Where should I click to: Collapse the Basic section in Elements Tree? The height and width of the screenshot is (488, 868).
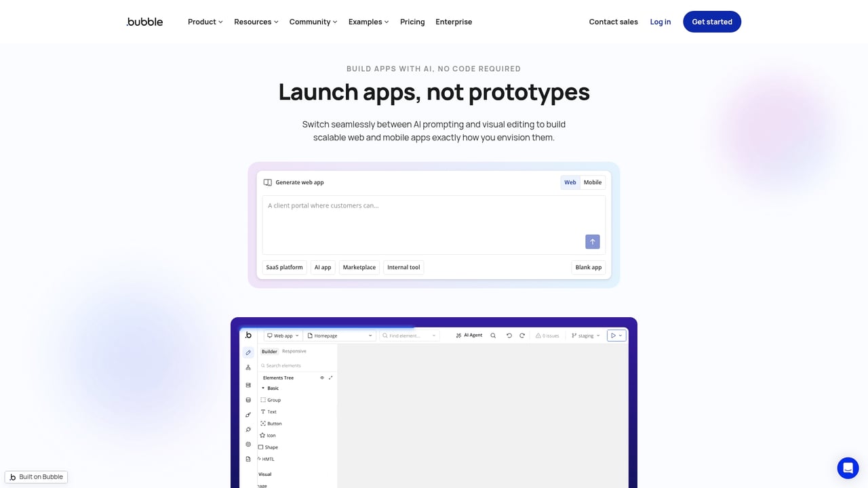(x=263, y=388)
